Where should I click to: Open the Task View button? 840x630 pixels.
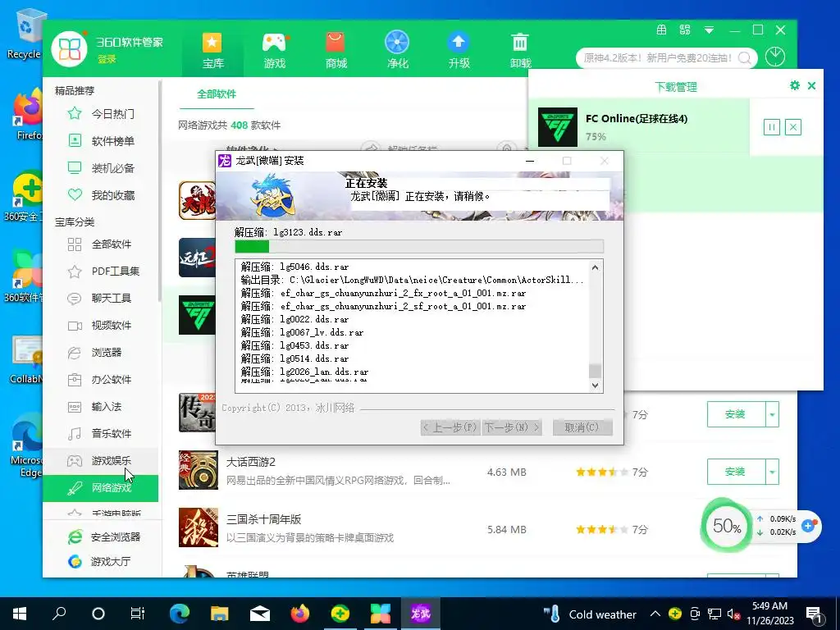pyautogui.click(x=138, y=614)
